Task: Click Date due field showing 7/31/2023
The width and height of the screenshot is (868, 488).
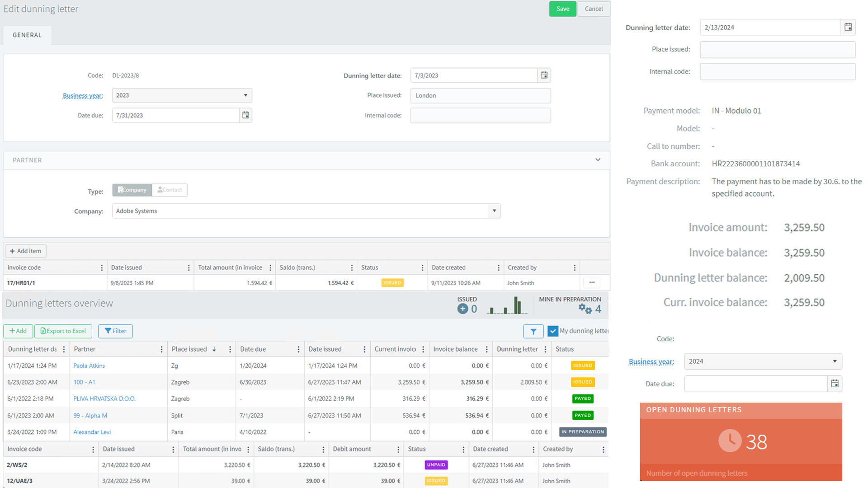Action: coord(175,115)
